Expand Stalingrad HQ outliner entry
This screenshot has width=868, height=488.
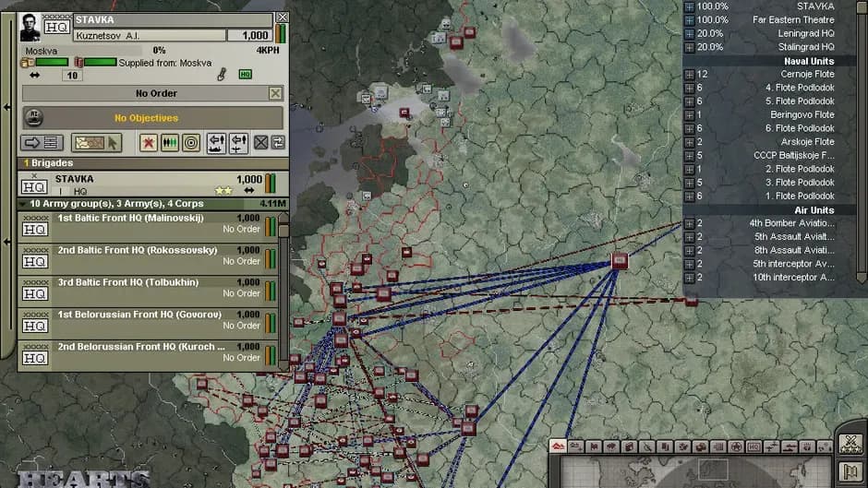tap(689, 48)
